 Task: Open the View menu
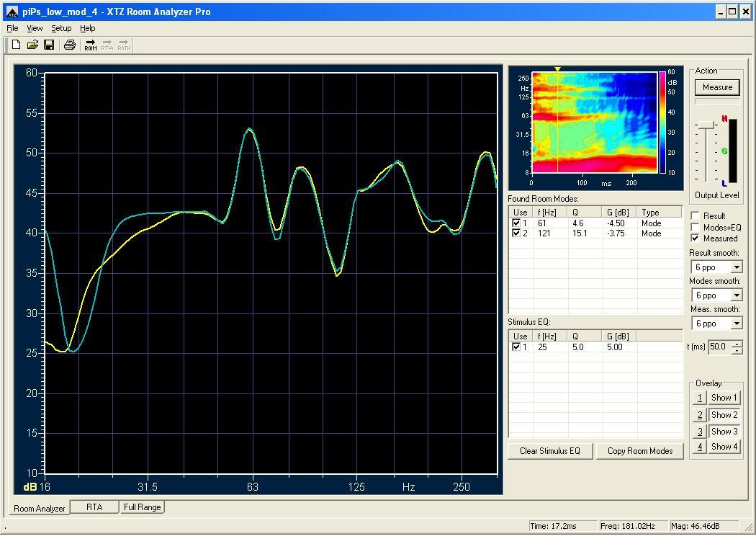[x=35, y=28]
